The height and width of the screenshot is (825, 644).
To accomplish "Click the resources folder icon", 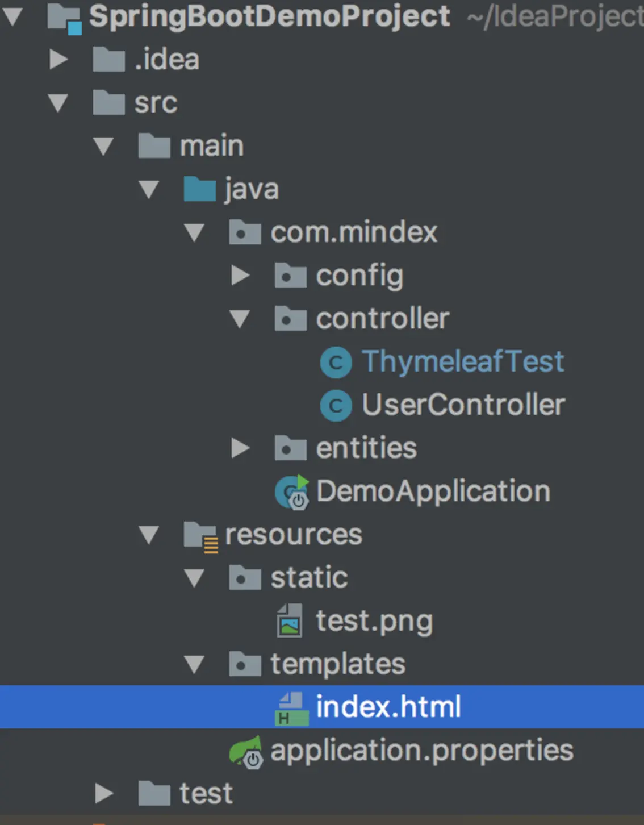I will tap(200, 535).
